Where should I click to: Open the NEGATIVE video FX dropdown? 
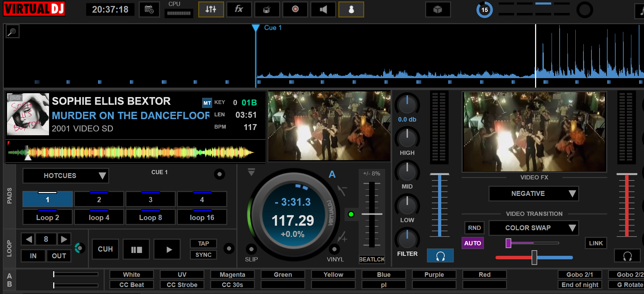534,193
